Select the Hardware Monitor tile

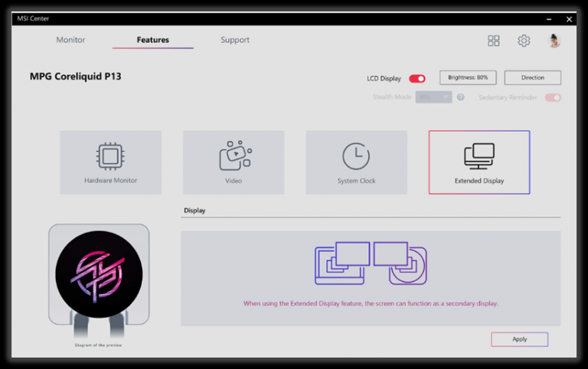click(110, 162)
